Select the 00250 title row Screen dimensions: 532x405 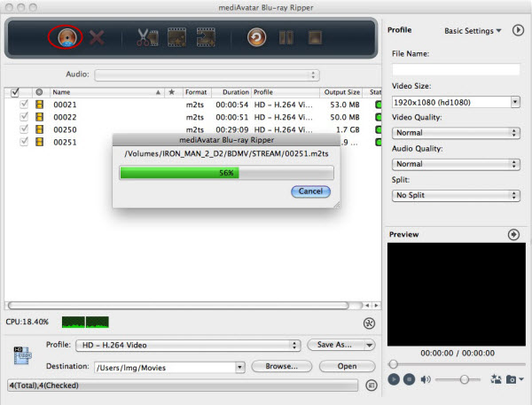pos(192,129)
